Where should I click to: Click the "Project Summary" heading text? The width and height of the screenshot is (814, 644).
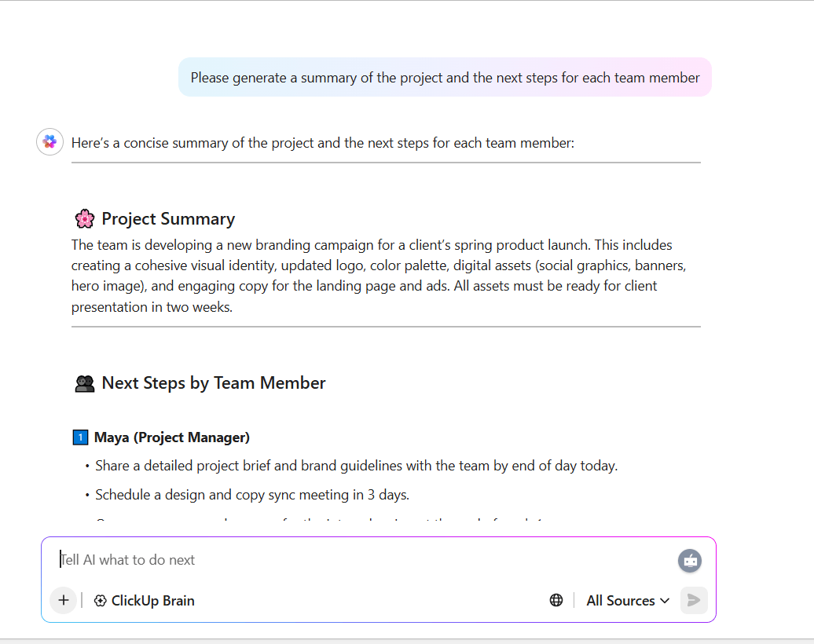coord(168,219)
